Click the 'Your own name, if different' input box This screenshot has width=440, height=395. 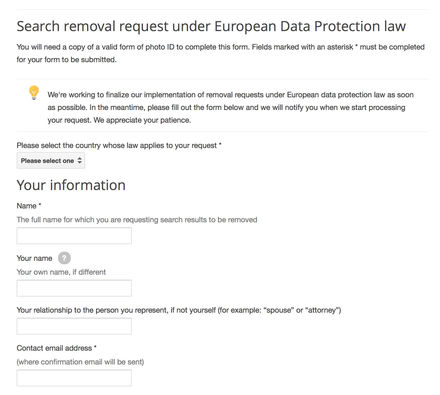(x=74, y=288)
